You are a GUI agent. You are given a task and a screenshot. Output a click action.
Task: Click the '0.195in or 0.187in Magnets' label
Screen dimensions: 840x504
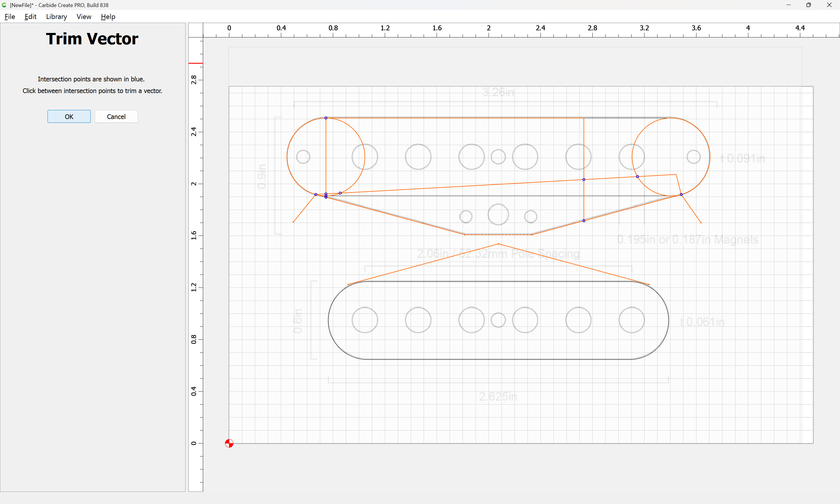[x=687, y=239]
